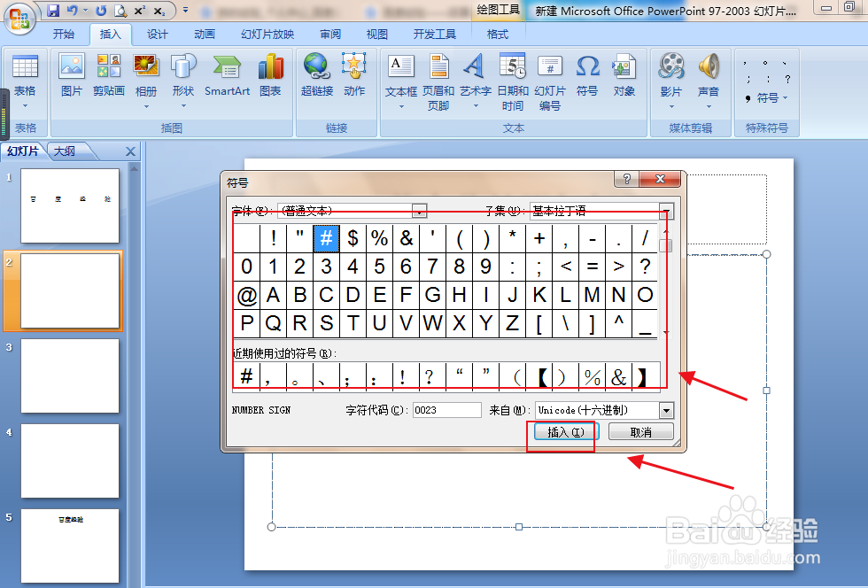Open clip art (剪贴画)

(108, 75)
